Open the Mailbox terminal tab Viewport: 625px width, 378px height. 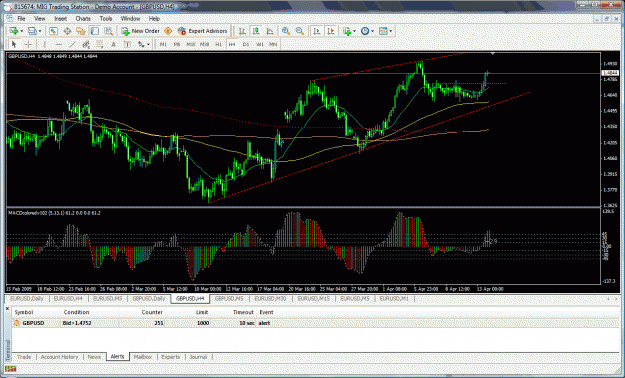click(x=143, y=357)
